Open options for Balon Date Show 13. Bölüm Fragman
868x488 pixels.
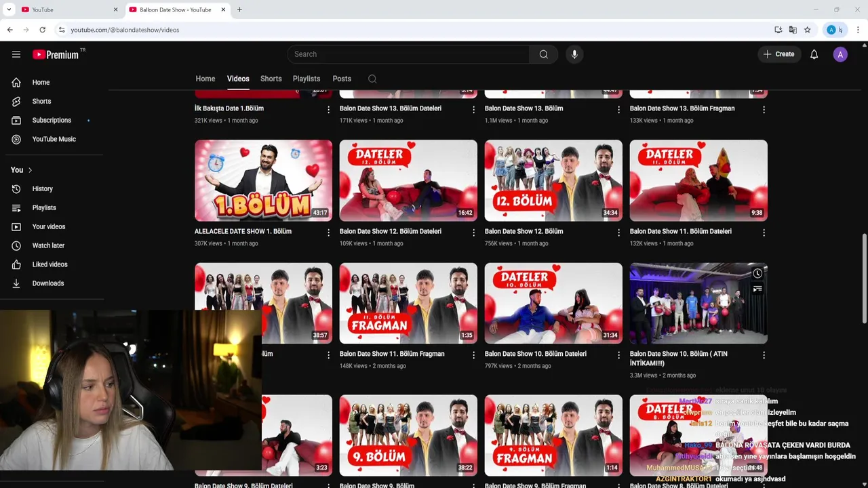pos(764,109)
